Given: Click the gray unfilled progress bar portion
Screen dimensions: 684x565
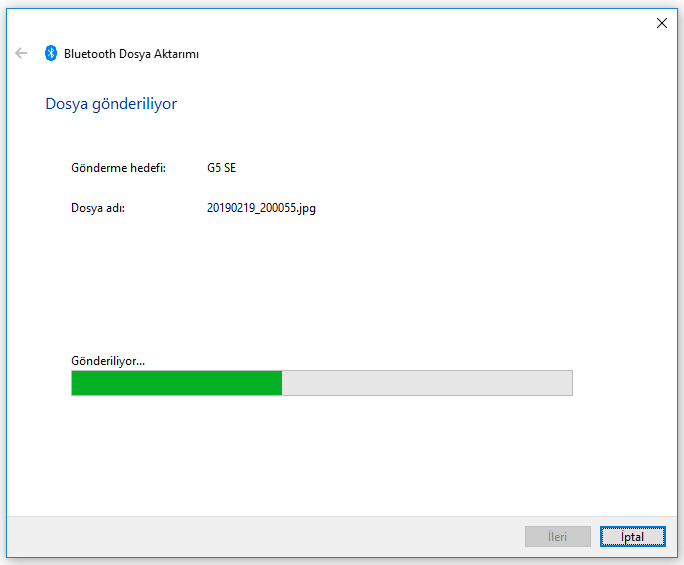Looking at the screenshot, I should point(427,383).
